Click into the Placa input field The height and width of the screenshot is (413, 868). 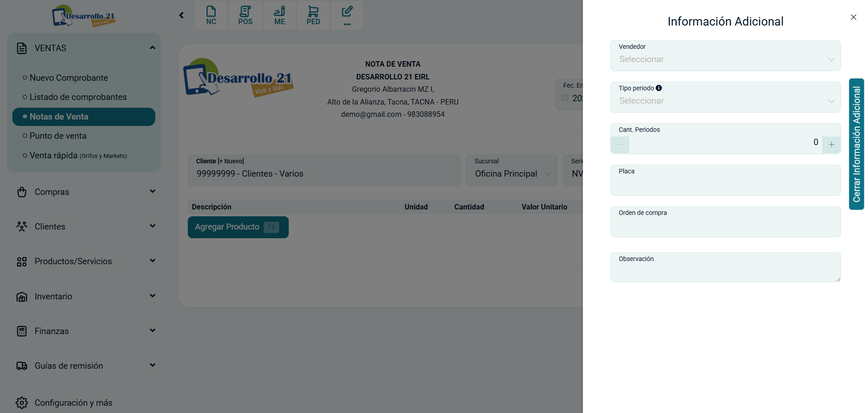[x=725, y=184]
